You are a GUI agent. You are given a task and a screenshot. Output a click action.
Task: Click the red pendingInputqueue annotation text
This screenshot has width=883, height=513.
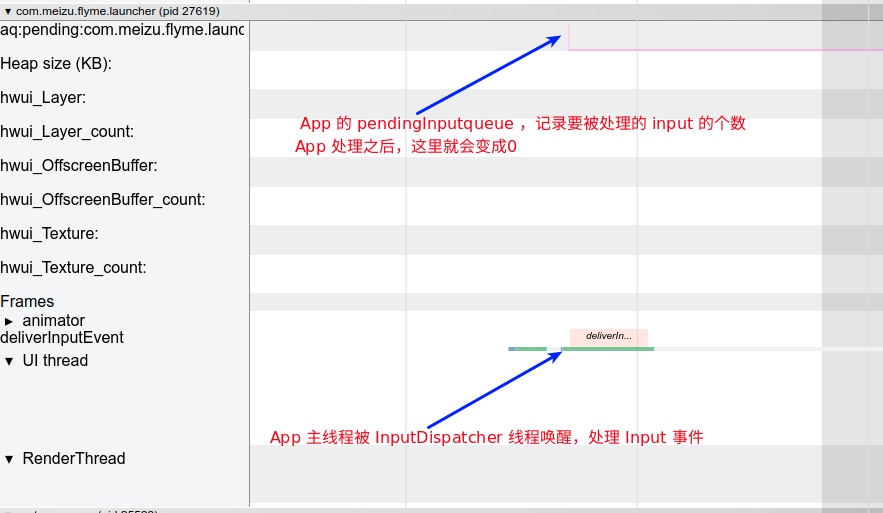(x=522, y=124)
